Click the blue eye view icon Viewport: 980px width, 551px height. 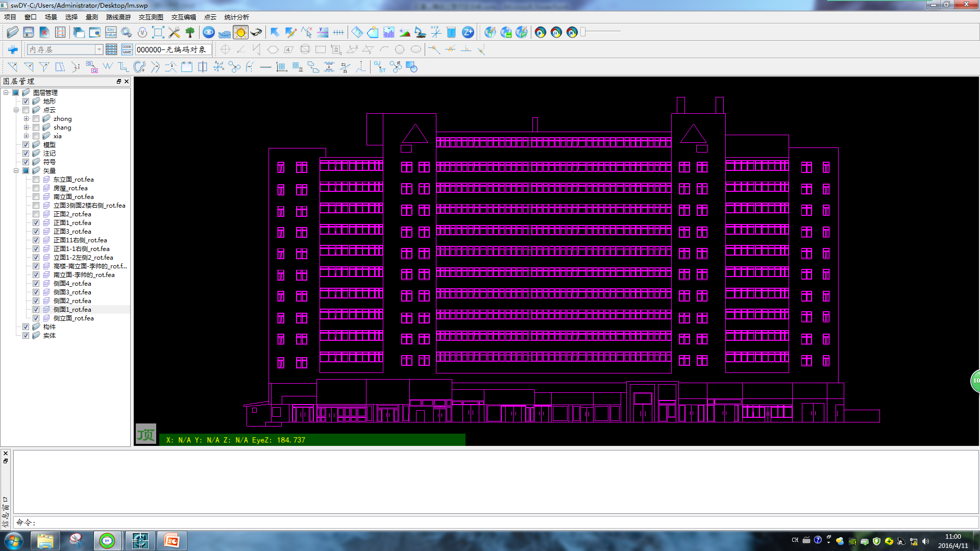click(x=209, y=32)
